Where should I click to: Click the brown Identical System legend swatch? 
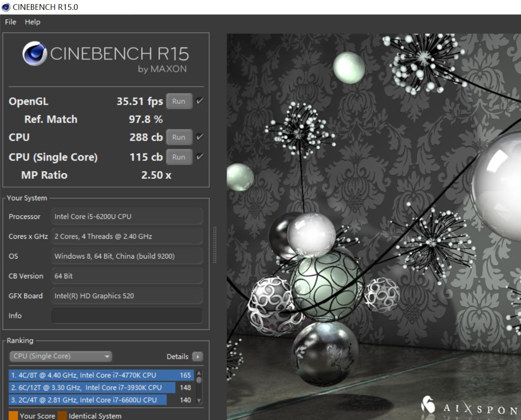coord(62,415)
